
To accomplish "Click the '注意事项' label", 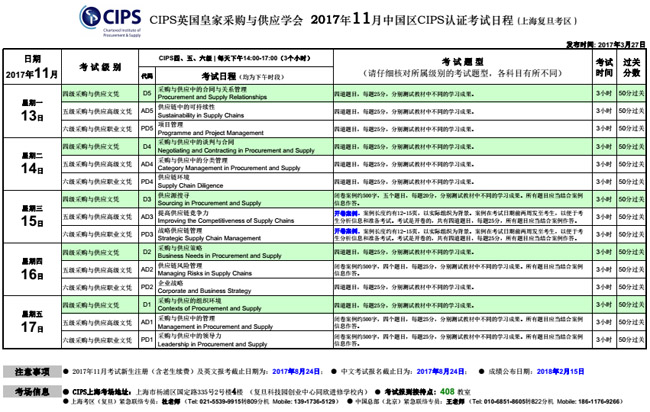I will 32,372.
